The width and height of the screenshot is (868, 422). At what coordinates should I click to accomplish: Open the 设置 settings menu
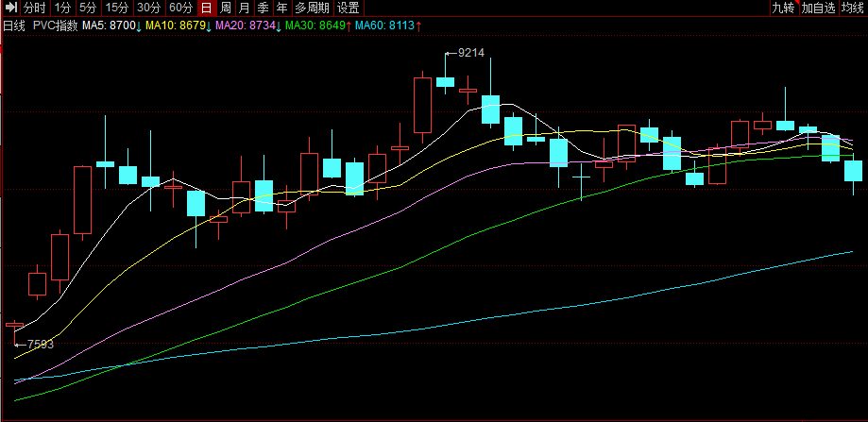coord(349,8)
